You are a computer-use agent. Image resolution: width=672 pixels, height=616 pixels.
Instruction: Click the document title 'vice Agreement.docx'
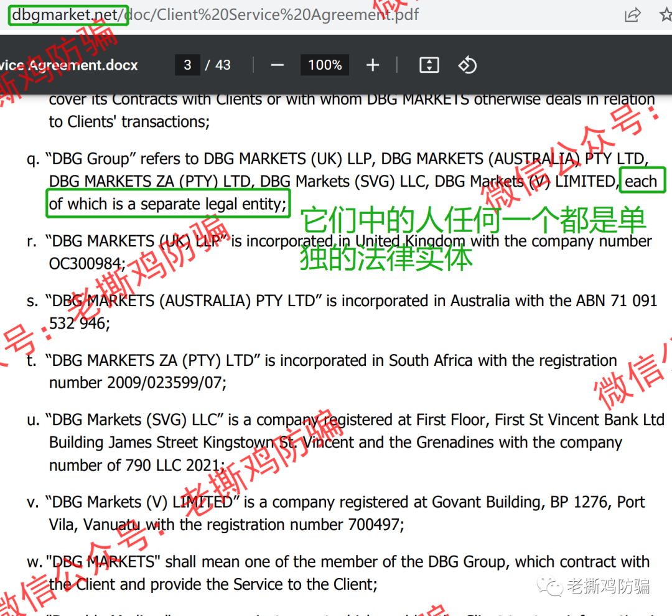[x=68, y=65]
